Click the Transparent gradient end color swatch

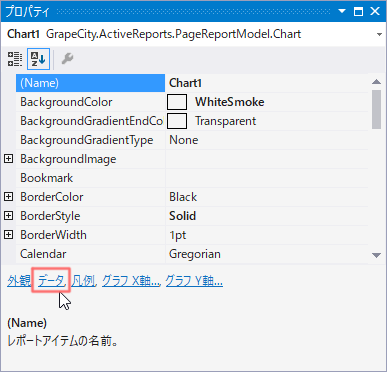177,121
